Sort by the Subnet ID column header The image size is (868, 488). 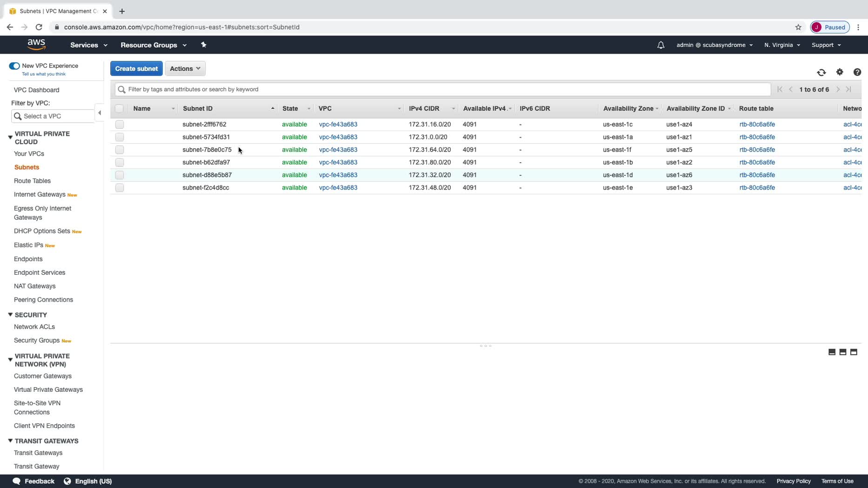[x=228, y=109]
